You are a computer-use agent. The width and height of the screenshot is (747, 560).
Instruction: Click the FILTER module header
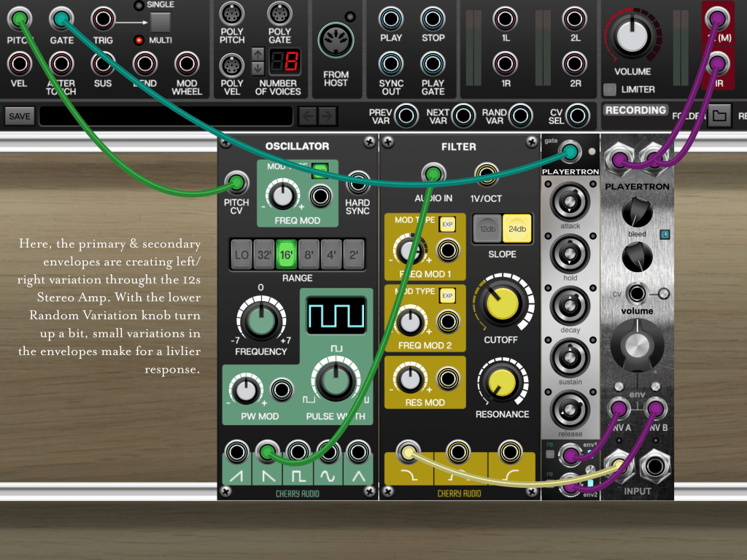(x=458, y=147)
